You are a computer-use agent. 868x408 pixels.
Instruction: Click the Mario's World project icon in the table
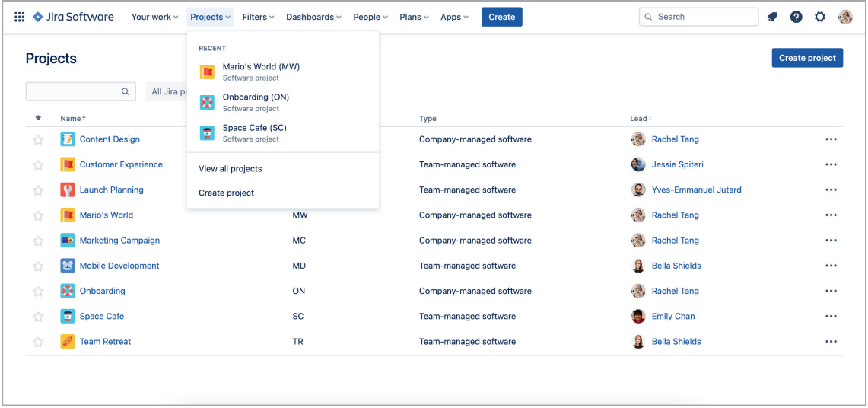tap(68, 215)
